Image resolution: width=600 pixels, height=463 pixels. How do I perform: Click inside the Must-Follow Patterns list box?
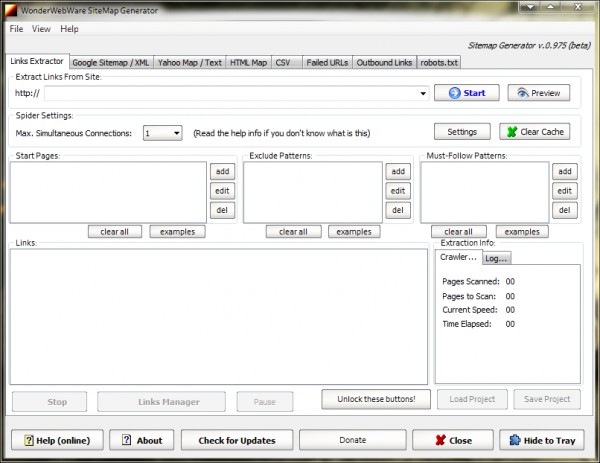point(485,192)
